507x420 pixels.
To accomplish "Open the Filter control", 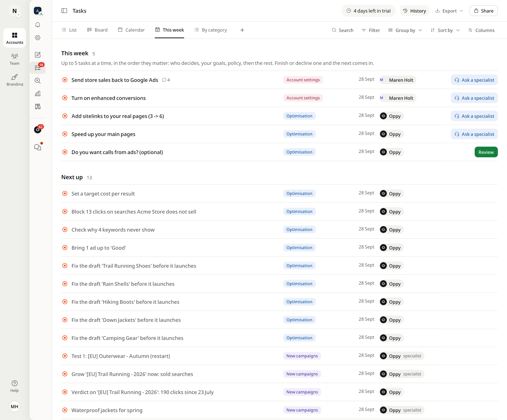I will pos(371,30).
